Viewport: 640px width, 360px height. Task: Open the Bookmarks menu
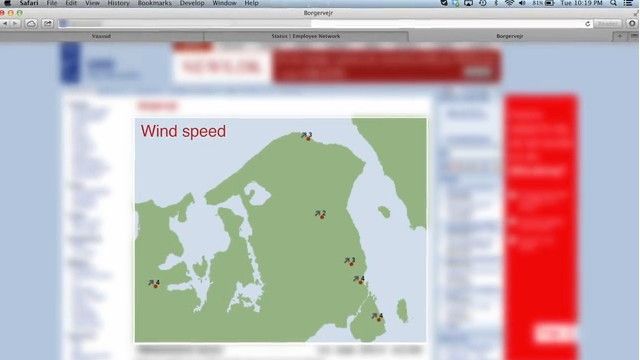tap(154, 3)
